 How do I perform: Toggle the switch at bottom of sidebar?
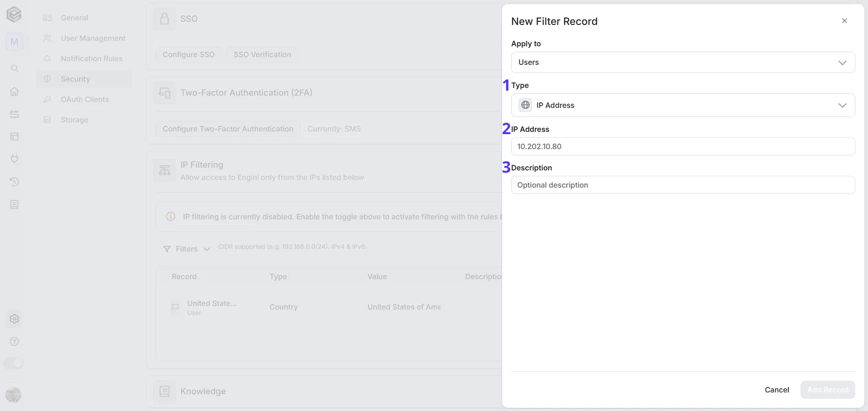point(14,363)
